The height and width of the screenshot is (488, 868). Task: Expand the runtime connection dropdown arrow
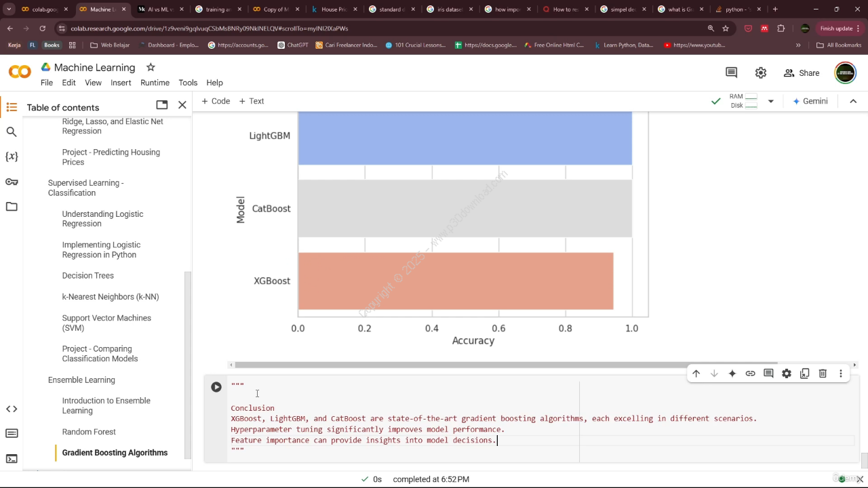pyautogui.click(x=770, y=101)
